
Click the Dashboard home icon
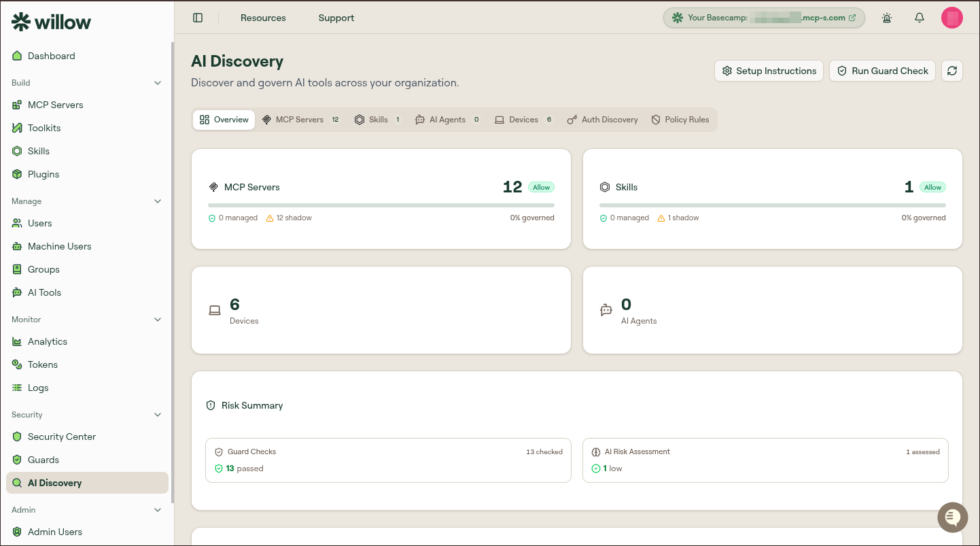[x=17, y=56]
